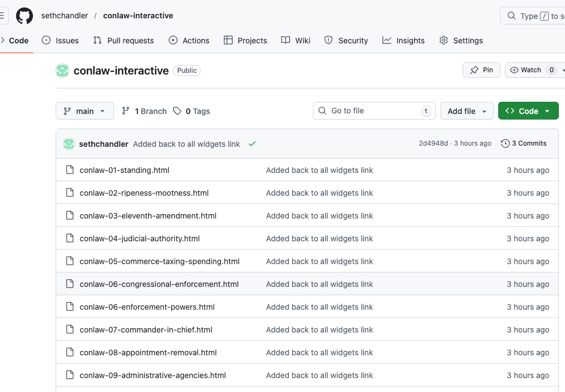Expand the main branch selector dropdown
Viewport: 565px width, 392px height.
(85, 111)
